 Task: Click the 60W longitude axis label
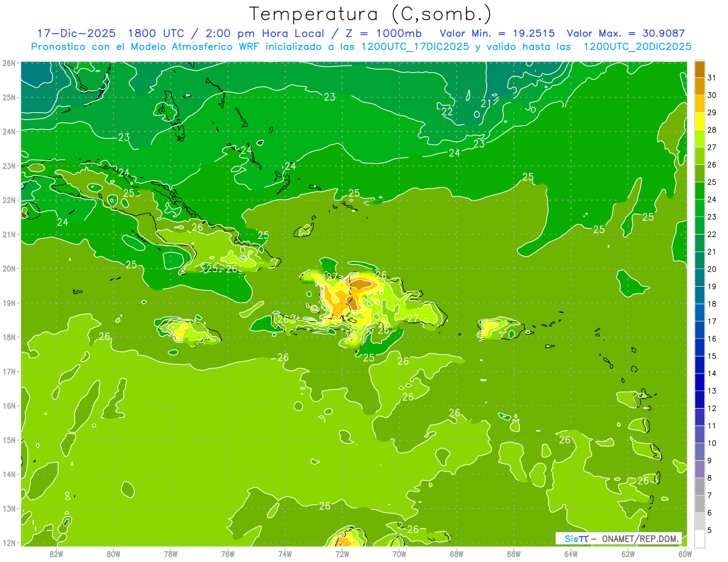686,554
